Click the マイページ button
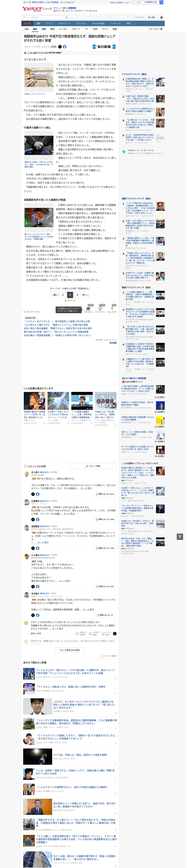Screen dimensions: 186x868 click(139, 17)
